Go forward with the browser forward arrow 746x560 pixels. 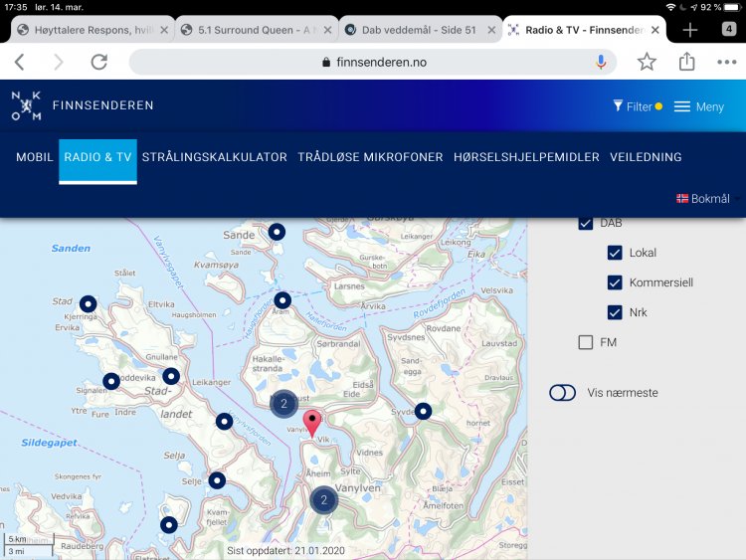(58, 62)
